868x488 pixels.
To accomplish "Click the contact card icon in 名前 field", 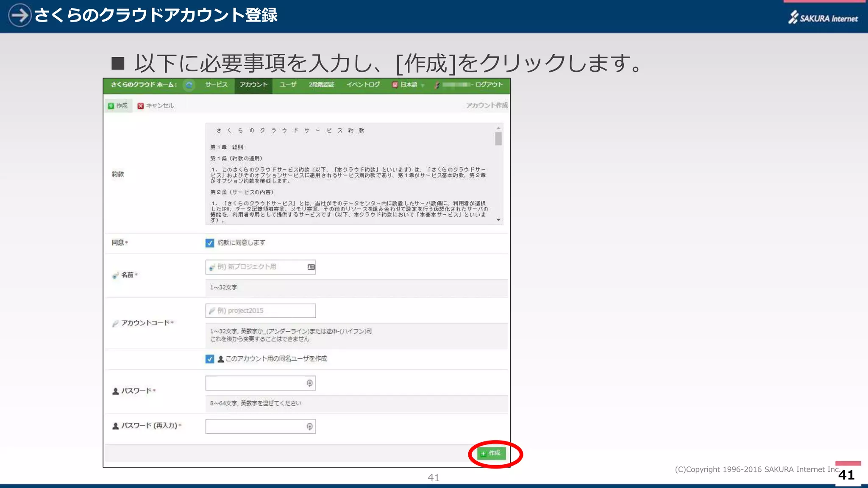I will click(311, 267).
